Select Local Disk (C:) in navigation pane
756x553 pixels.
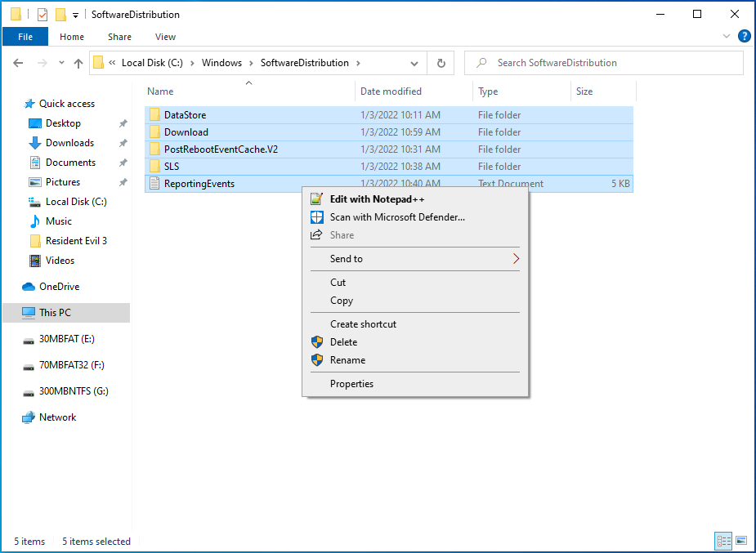(75, 202)
